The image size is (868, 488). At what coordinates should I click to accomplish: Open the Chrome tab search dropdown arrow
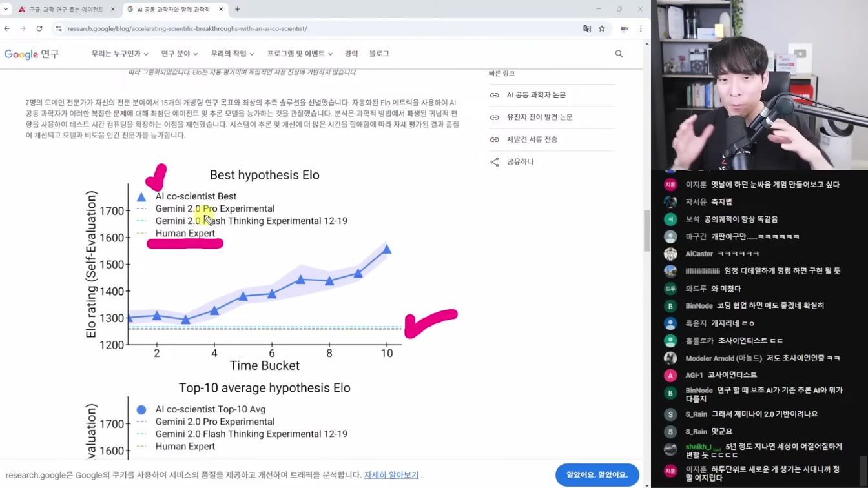(6, 9)
